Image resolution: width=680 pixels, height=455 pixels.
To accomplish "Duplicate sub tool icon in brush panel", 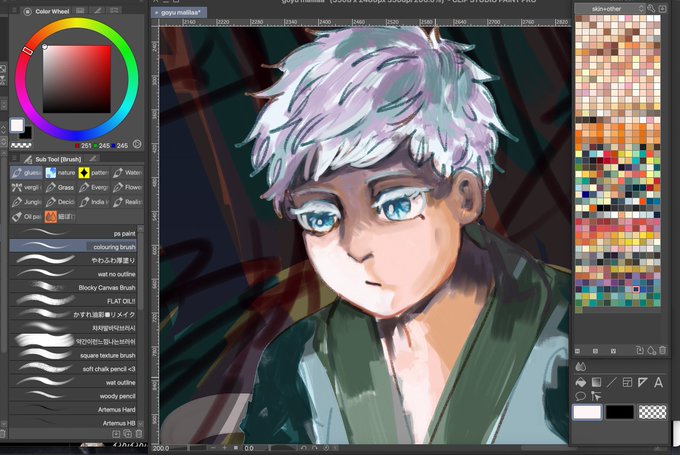I will tap(128, 433).
